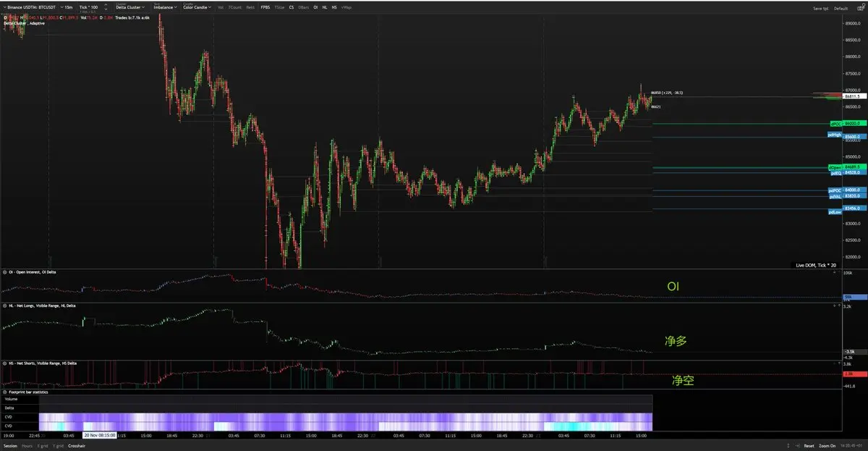This screenshot has width=868, height=451.
Task: Open the Imbalance text dropdown
Action: [165, 7]
